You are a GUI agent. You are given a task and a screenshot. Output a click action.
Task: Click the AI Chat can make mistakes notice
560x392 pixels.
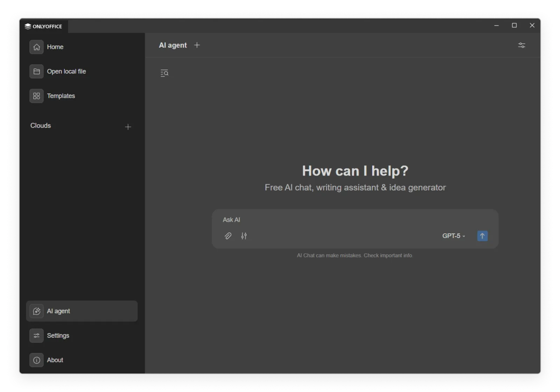(x=355, y=255)
